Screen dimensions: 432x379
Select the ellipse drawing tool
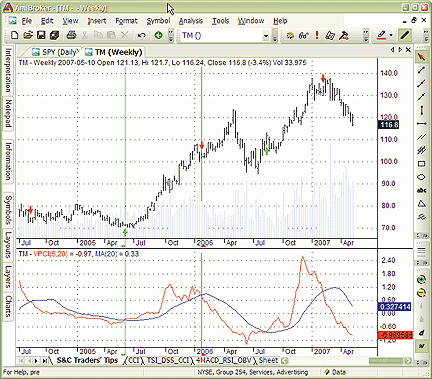coord(421,177)
